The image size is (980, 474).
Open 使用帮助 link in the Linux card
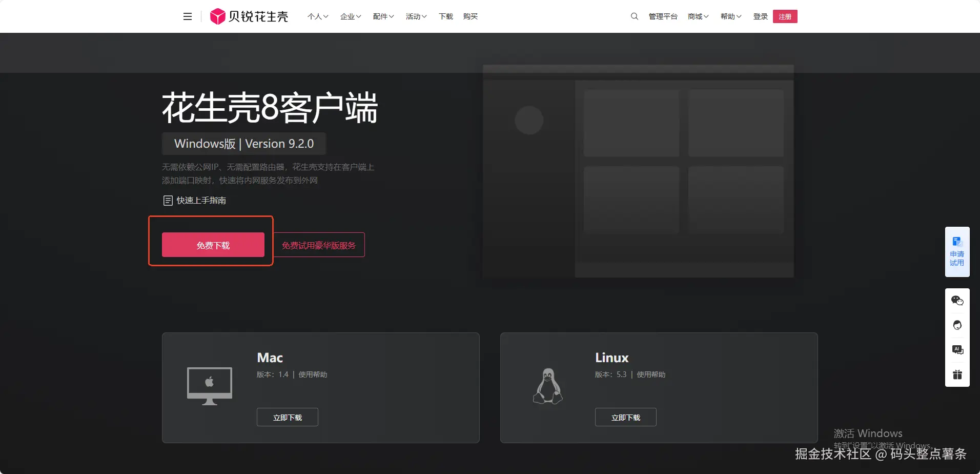click(651, 374)
